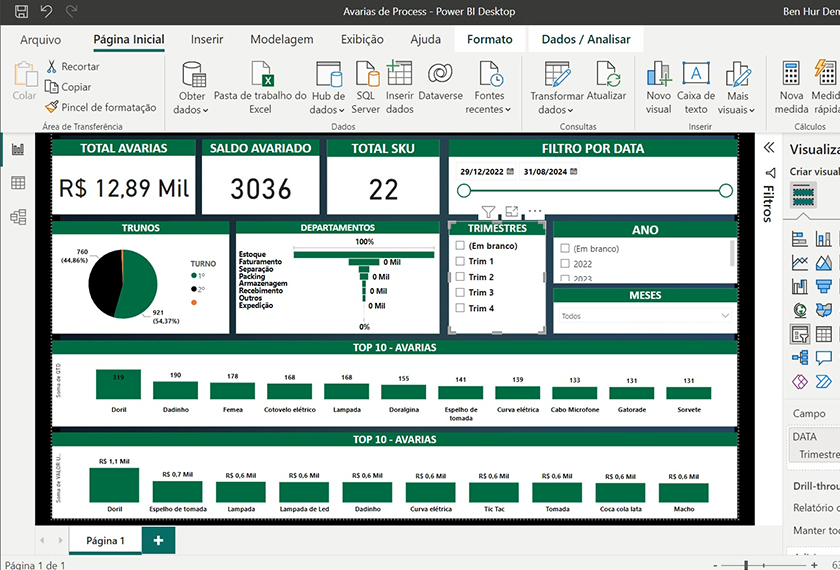Select the 2022 year checkbox

(565, 264)
